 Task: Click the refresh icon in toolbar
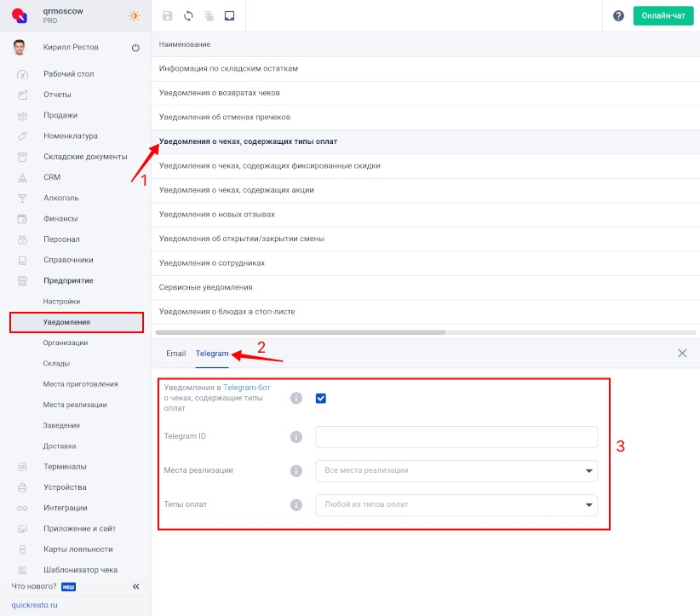pyautogui.click(x=188, y=16)
